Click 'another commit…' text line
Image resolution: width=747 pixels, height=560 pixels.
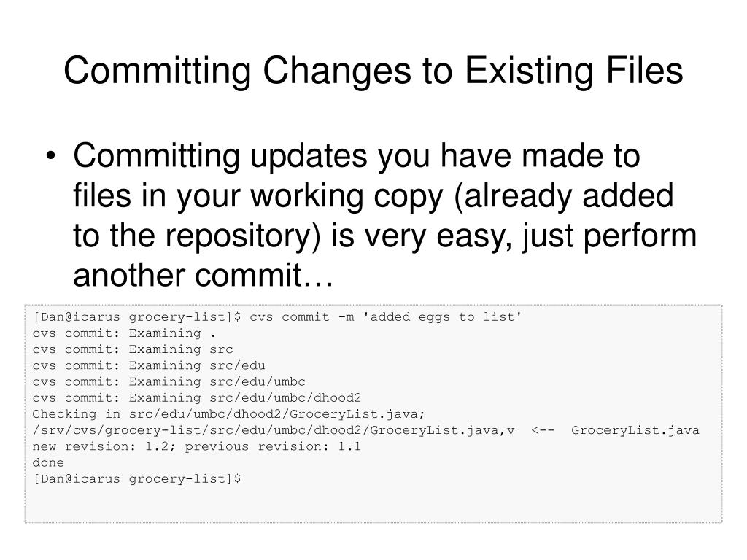tap(203, 275)
